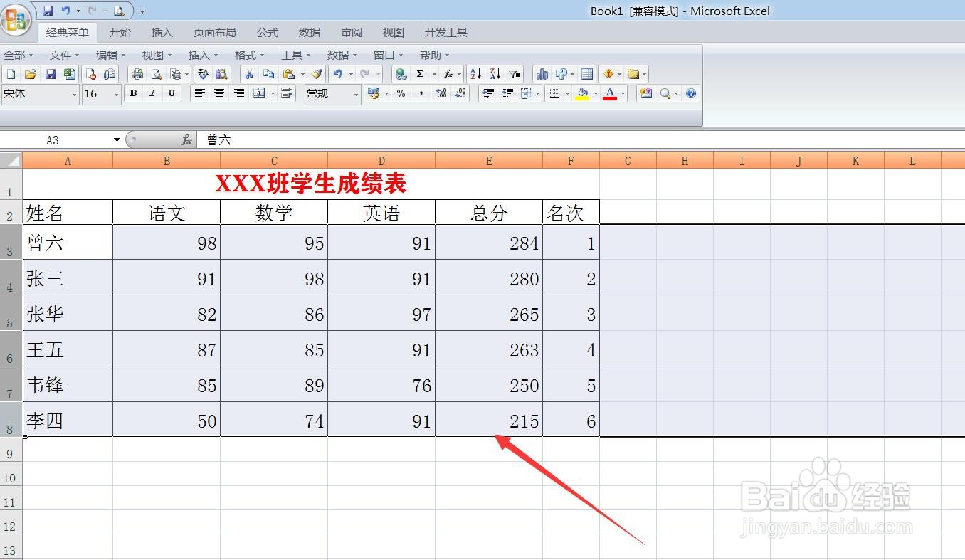Toggle italic formatting
Image resolution: width=965 pixels, height=560 pixels.
(153, 93)
